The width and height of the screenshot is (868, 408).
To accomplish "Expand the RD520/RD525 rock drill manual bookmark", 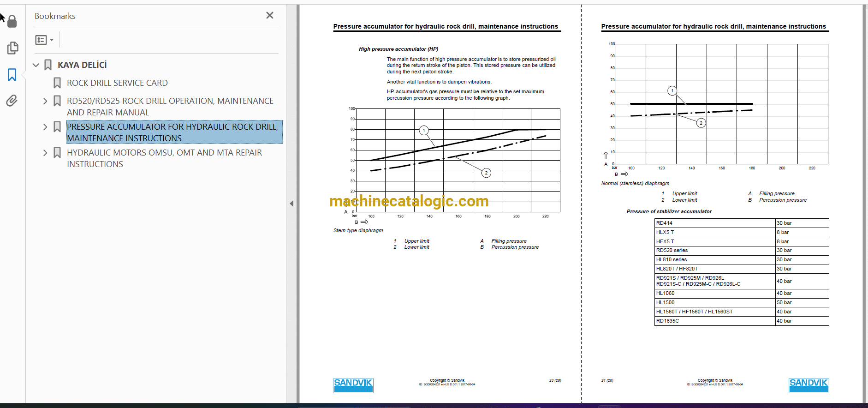I will 45,101.
